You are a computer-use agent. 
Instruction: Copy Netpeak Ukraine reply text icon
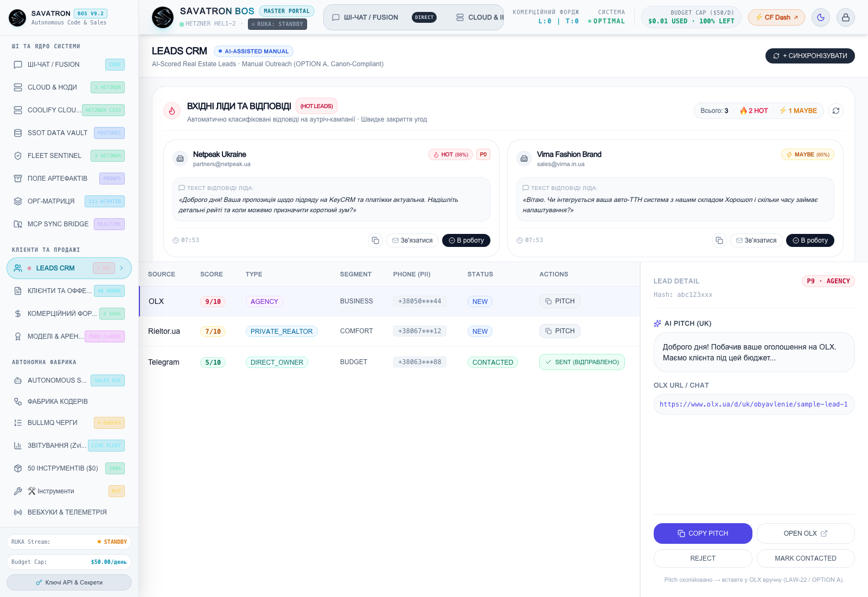coord(375,240)
